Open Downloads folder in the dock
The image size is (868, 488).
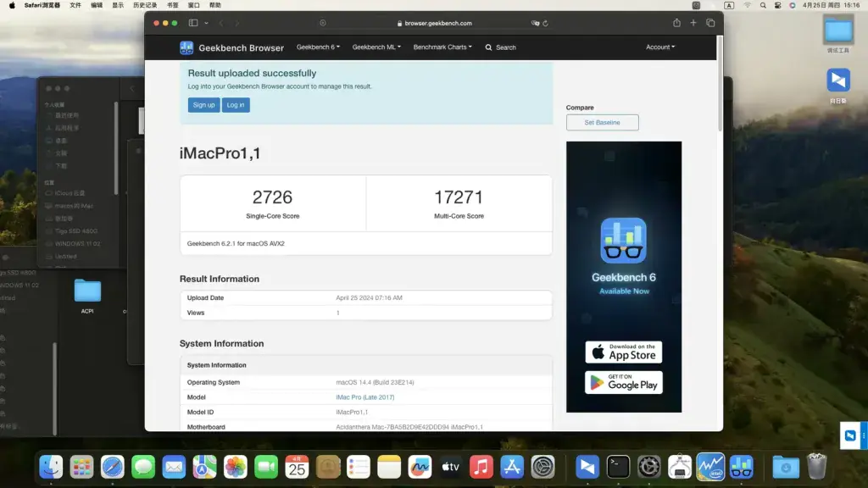(786, 467)
